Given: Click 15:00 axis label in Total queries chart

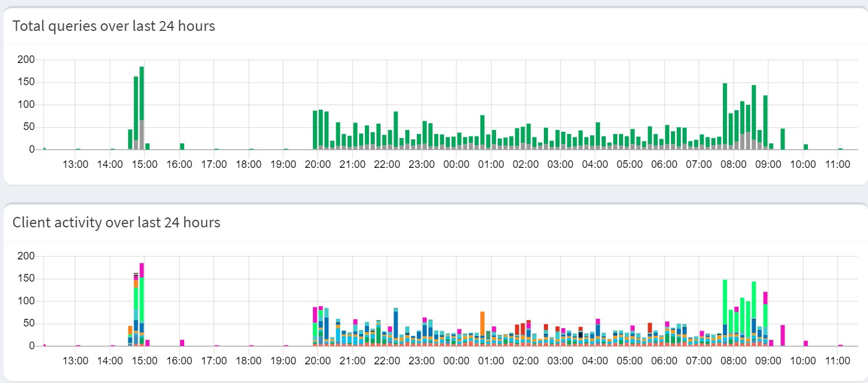Looking at the screenshot, I should 145,164.
